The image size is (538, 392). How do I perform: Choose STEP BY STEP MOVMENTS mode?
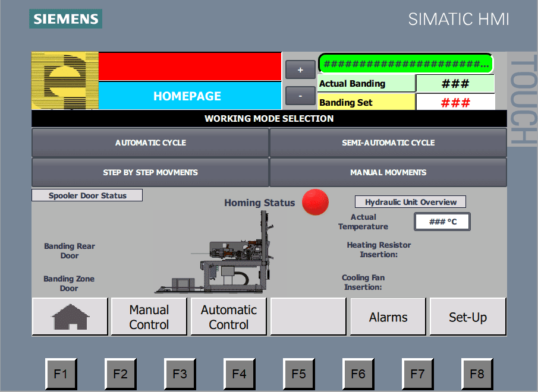(150, 173)
